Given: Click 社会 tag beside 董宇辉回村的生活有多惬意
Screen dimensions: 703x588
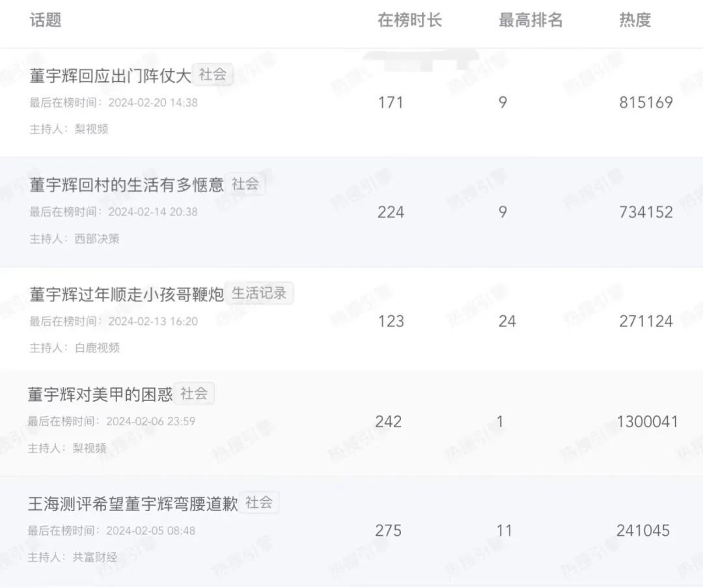Looking at the screenshot, I should point(245,184).
